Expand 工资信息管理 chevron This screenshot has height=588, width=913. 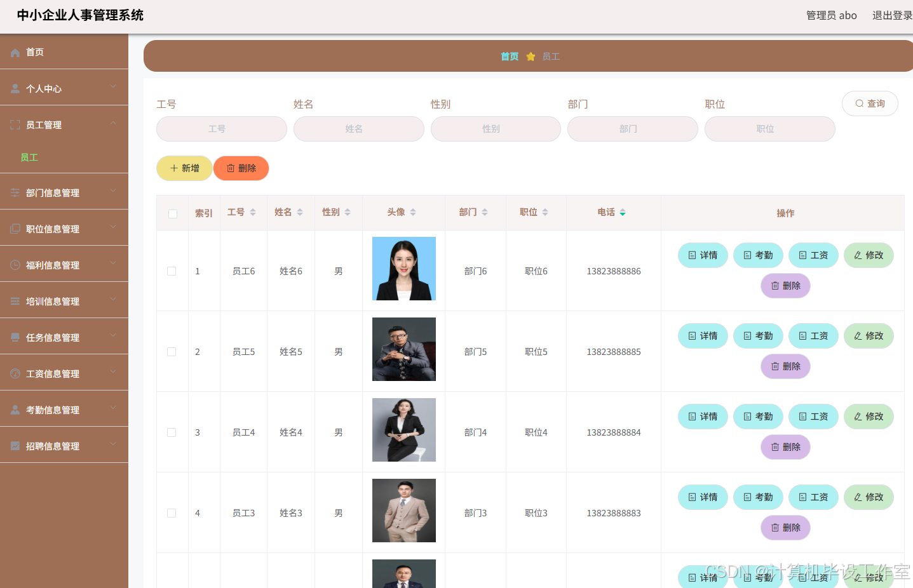pyautogui.click(x=113, y=371)
